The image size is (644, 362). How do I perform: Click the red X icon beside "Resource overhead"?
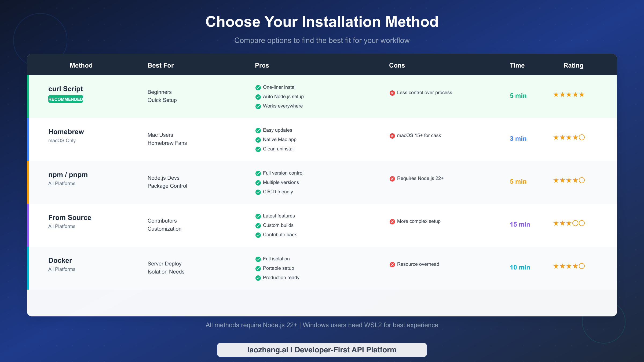[392, 264]
